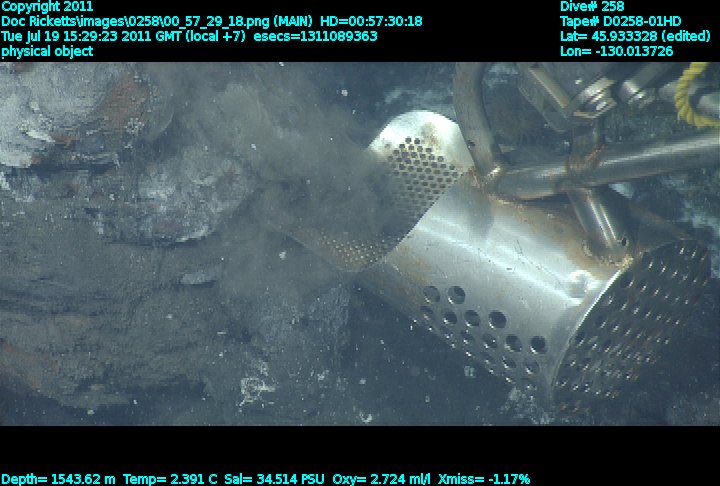Image resolution: width=720 pixels, height=486 pixels.
Task: Select the Tape# D0258-01HD text
Action: (621, 21)
